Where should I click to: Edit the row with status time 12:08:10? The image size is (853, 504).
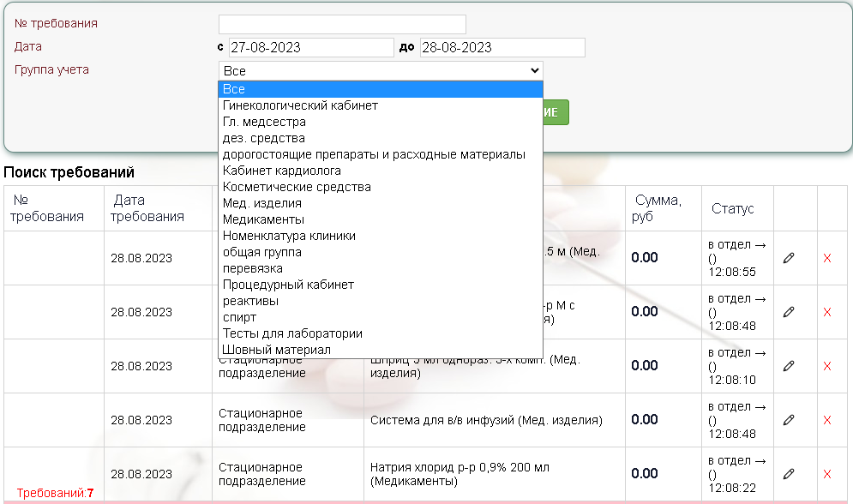tap(788, 366)
